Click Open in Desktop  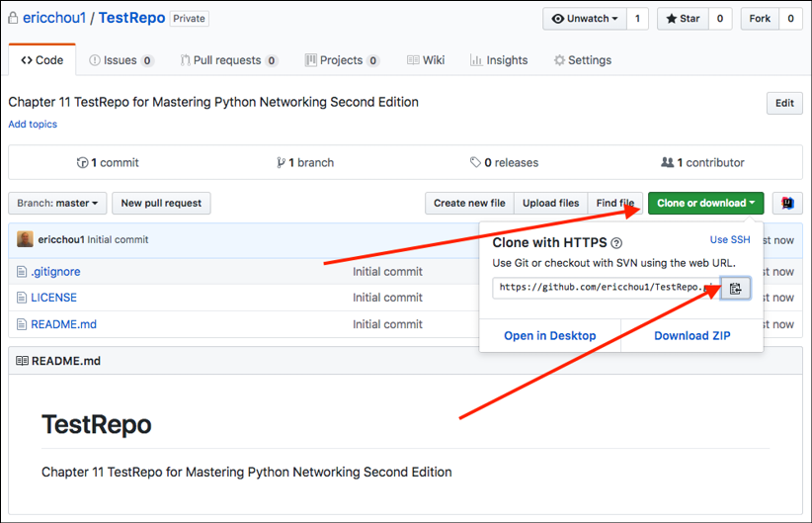point(550,336)
